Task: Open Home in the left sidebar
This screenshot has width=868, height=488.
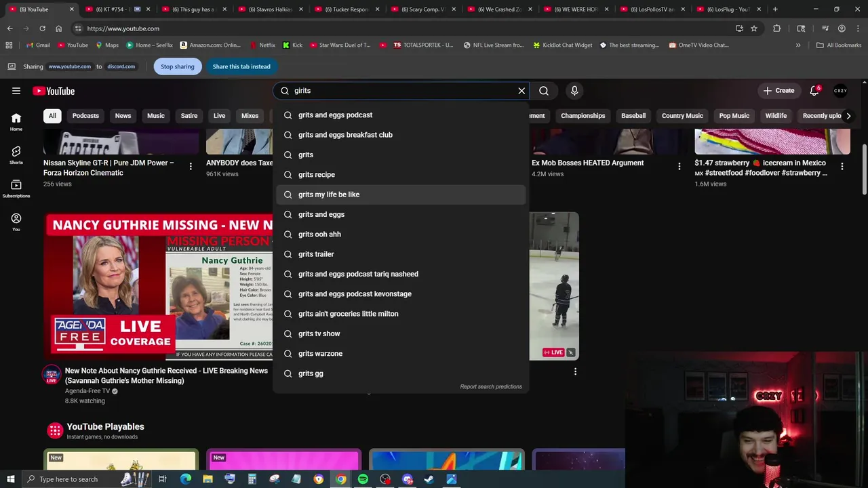Action: click(x=16, y=122)
